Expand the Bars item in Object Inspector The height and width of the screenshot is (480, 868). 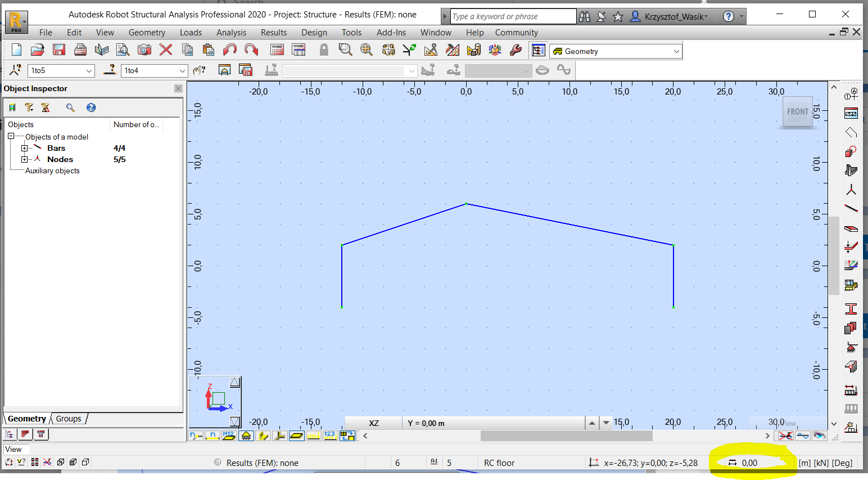(24, 147)
